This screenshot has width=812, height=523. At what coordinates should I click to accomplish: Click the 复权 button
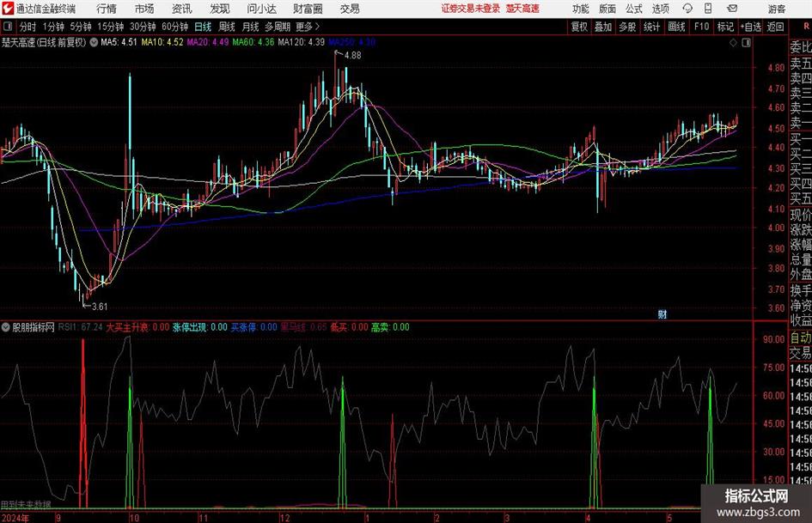579,27
